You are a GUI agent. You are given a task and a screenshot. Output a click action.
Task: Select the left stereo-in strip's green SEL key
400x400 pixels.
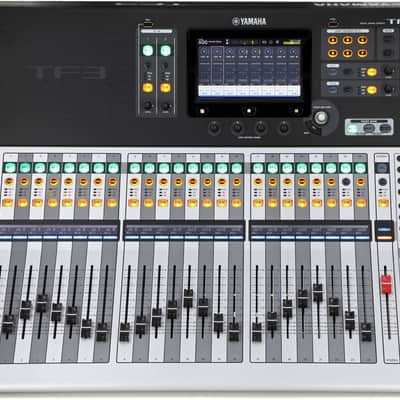(148, 51)
